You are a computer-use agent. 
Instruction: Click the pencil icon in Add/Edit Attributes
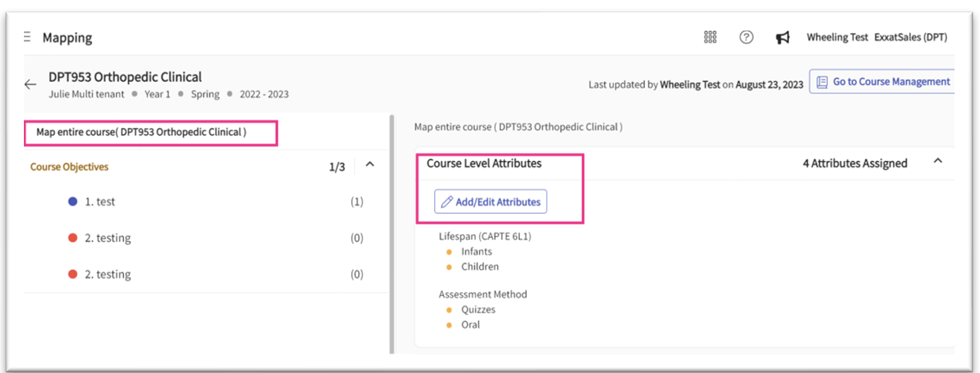[x=447, y=202]
